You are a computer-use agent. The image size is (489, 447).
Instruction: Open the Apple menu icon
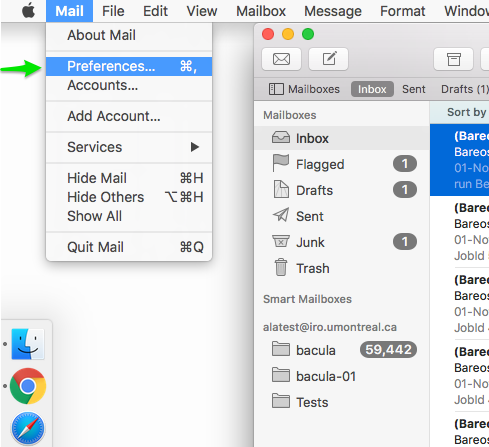28,11
